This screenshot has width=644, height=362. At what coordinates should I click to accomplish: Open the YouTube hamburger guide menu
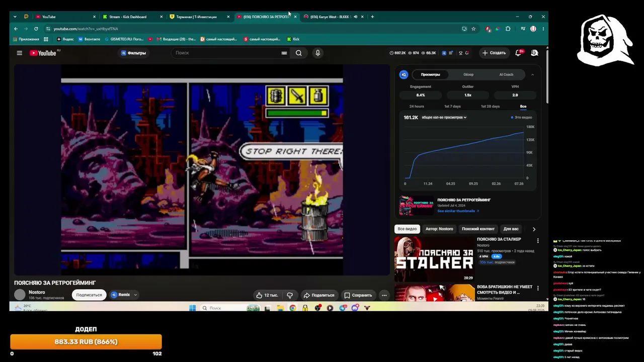tap(20, 53)
